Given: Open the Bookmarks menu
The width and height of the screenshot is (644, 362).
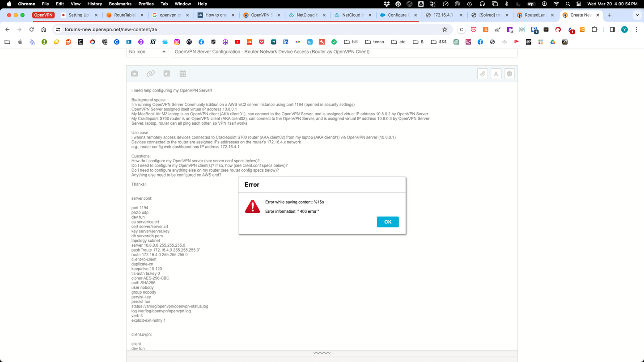Looking at the screenshot, I should pyautogui.click(x=120, y=4).
